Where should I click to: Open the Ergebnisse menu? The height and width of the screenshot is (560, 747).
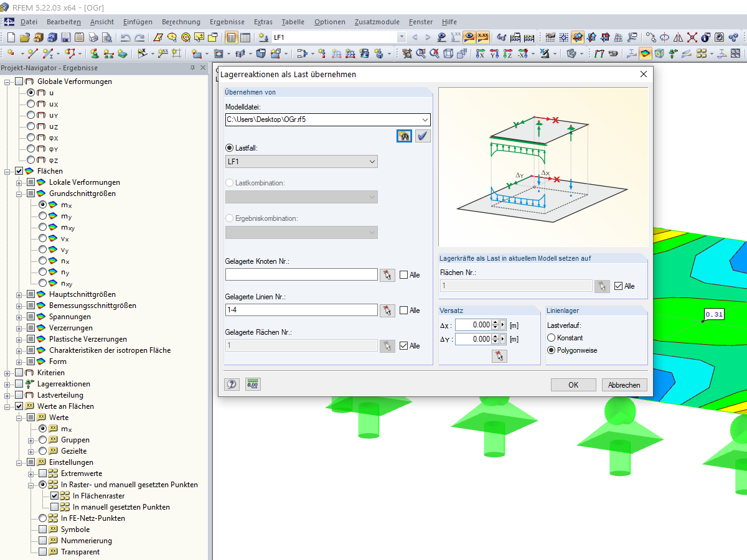pos(227,22)
